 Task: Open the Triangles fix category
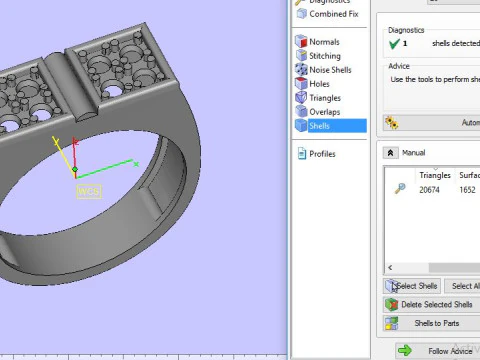(318, 98)
